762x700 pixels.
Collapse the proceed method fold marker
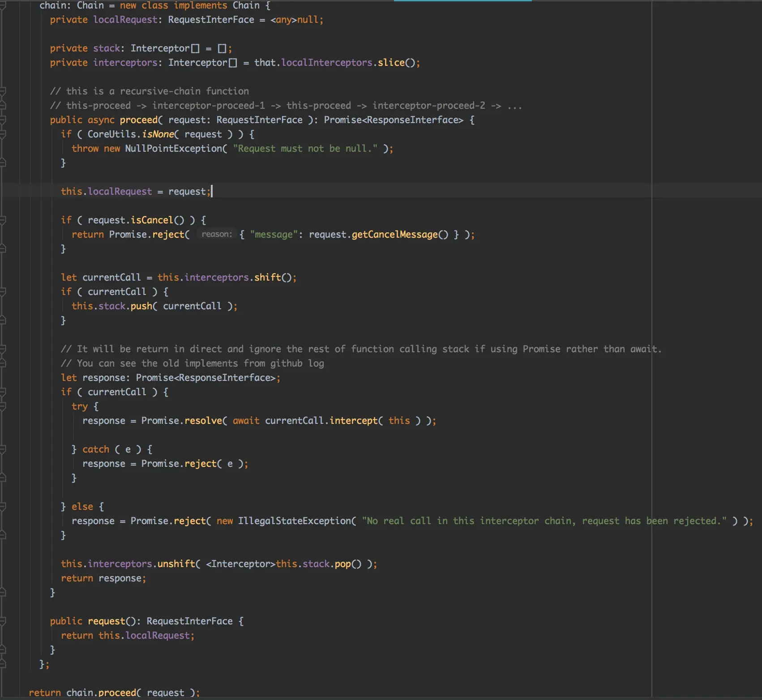point(3,120)
